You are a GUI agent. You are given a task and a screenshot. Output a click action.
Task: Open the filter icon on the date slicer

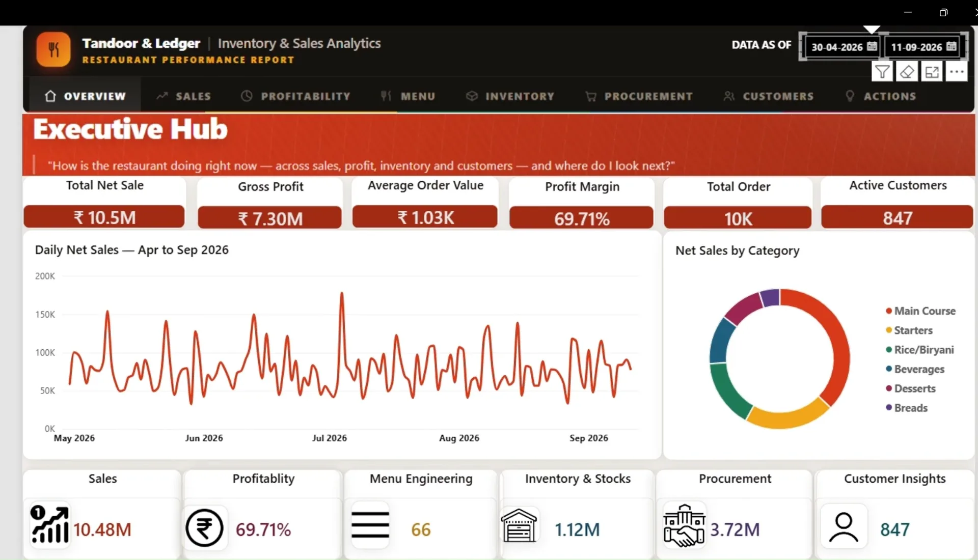882,72
